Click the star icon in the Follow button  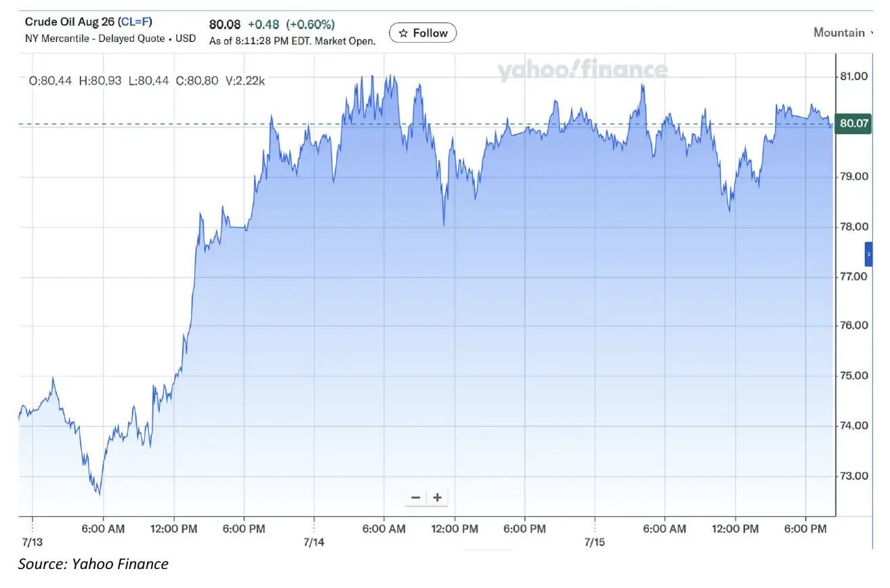pyautogui.click(x=403, y=33)
